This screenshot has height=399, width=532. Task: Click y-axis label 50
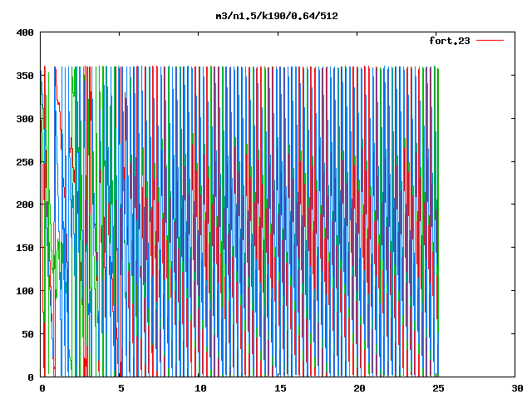click(x=27, y=334)
